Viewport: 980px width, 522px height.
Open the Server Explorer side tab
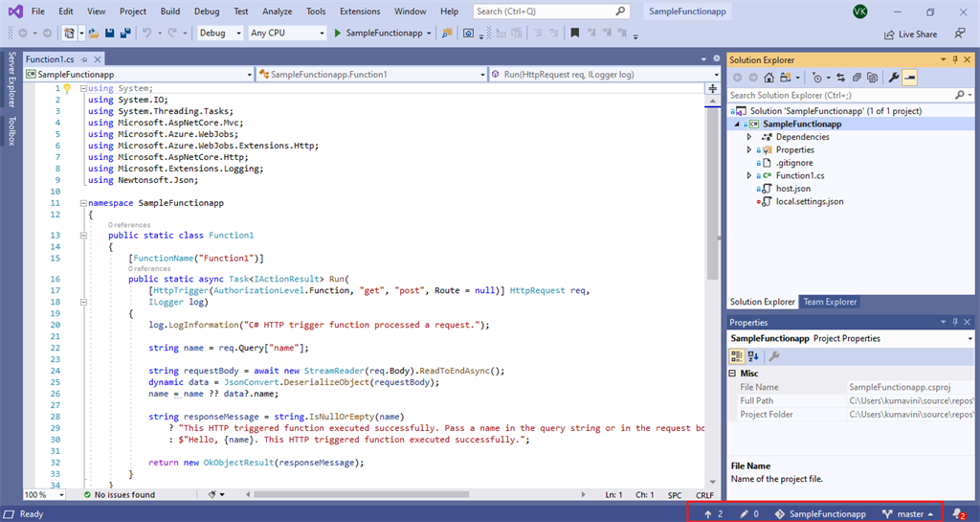point(11,79)
